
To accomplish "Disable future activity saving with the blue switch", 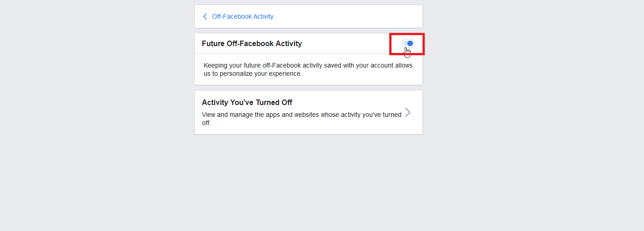I will 408,43.
